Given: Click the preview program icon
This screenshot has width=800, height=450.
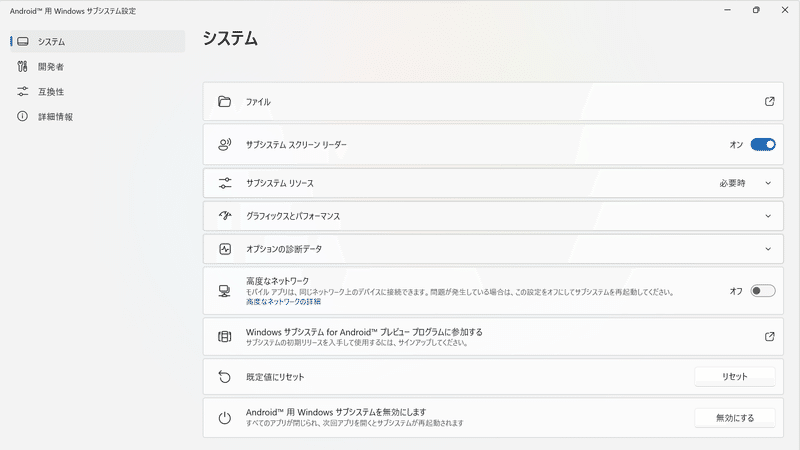Looking at the screenshot, I should pyautogui.click(x=224, y=336).
